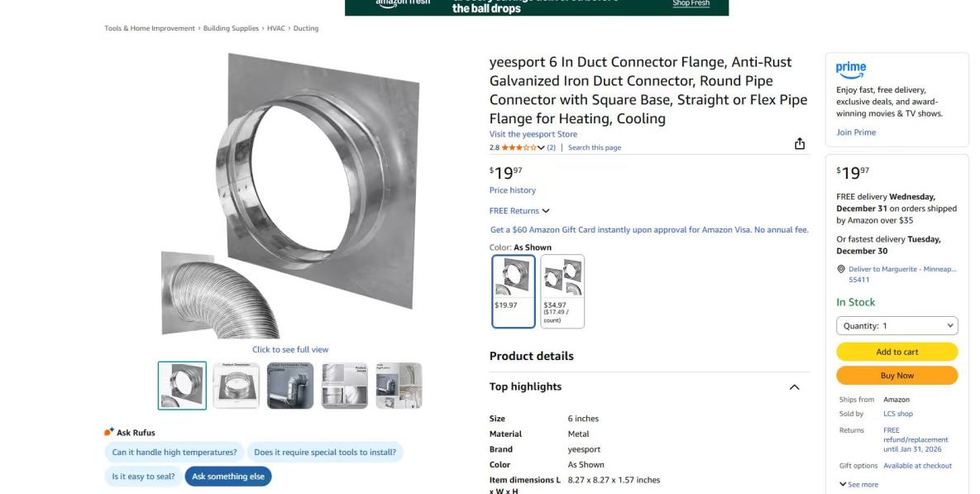The height and width of the screenshot is (494, 980).
Task: Open the HVAC breadcrumb category
Action: point(275,28)
